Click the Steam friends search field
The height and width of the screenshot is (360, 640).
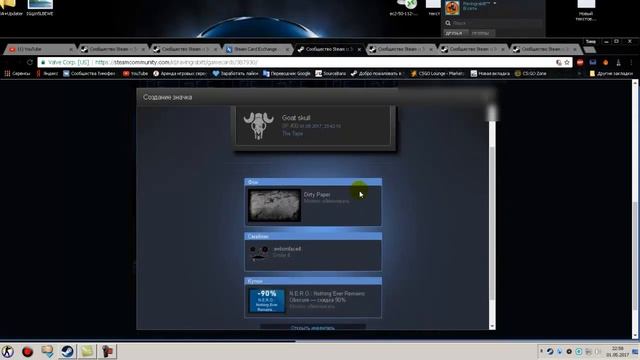[493, 23]
